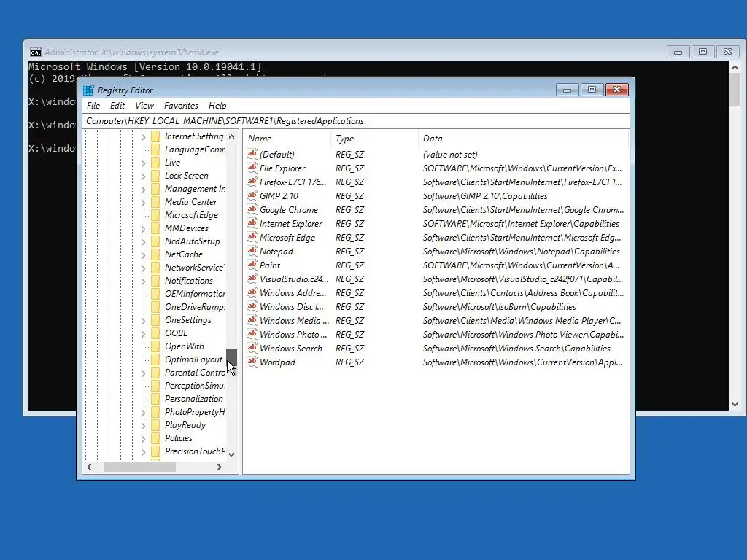Select the Paint value icon
Screen dimensions: 747x560
coord(252,264)
